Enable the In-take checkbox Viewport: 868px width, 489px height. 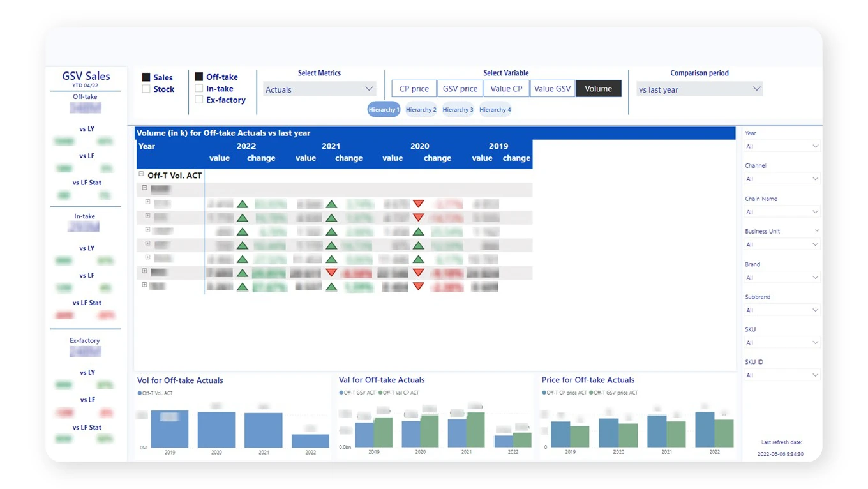click(199, 89)
